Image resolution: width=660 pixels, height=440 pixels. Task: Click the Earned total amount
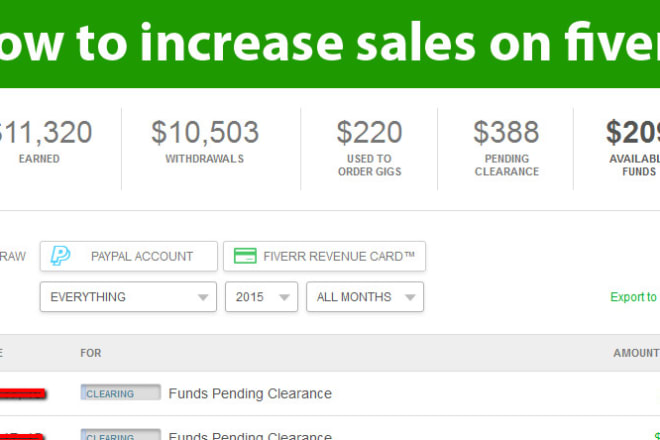pyautogui.click(x=45, y=132)
